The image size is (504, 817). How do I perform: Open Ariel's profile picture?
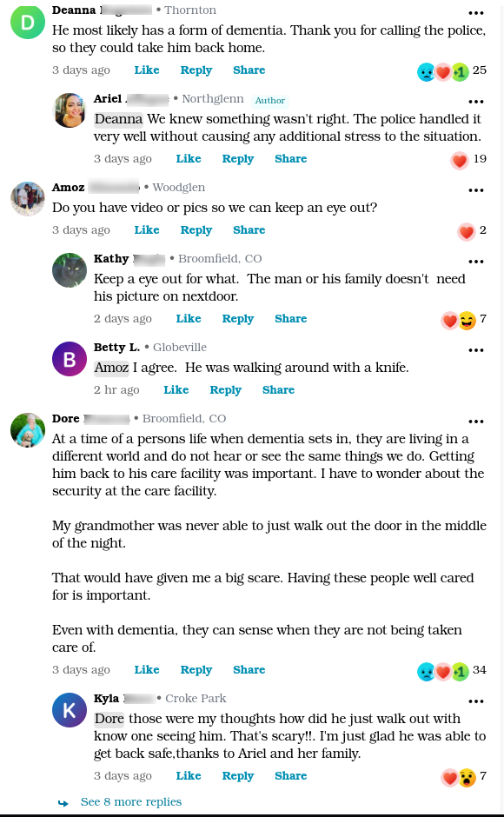70,110
